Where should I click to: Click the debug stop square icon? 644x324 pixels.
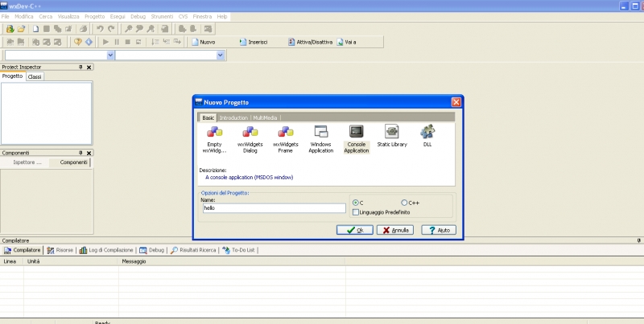coord(128,42)
